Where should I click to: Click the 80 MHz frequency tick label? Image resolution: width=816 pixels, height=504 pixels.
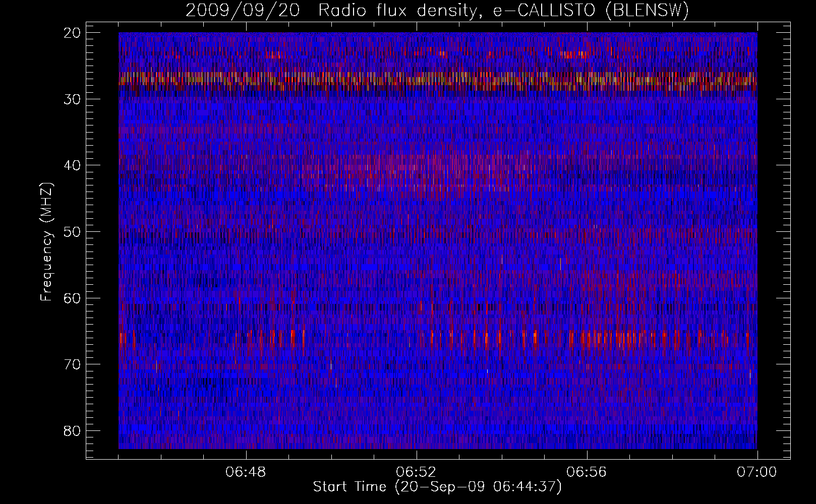73,431
